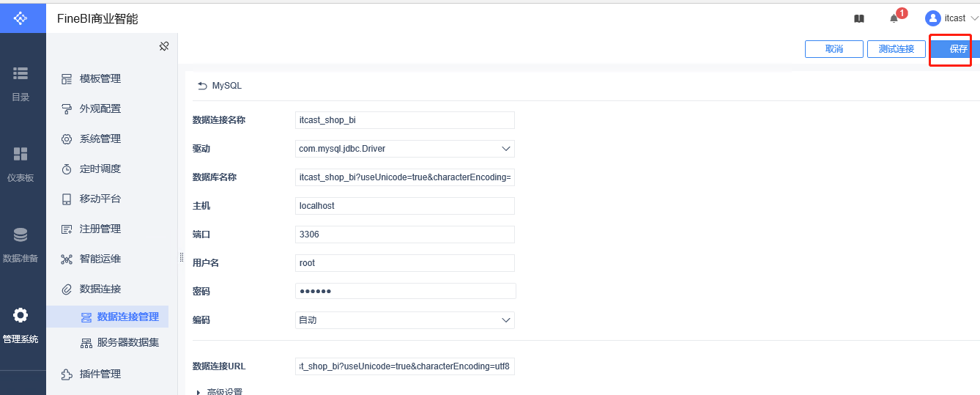
Task: Click the 外观配置 paint roller icon
Action: pos(67,109)
